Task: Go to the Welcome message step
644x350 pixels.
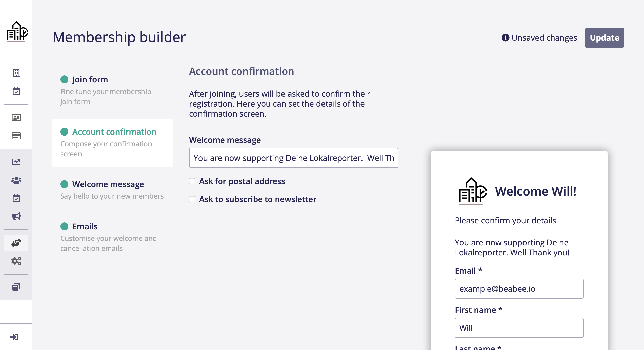Action: 108,184
